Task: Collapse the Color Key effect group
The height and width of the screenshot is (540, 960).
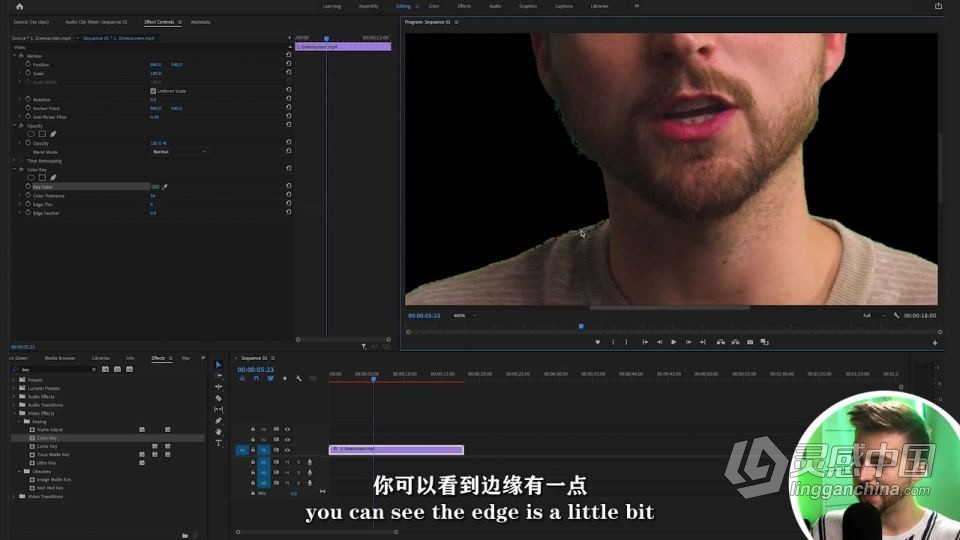Action: (x=15, y=169)
